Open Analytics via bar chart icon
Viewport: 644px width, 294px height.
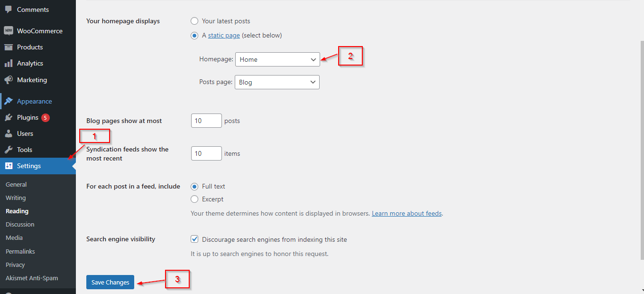[x=9, y=63]
